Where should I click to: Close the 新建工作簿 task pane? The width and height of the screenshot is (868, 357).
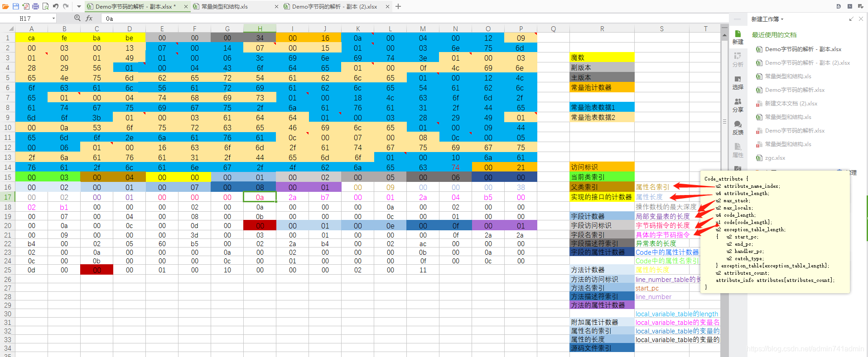861,19
